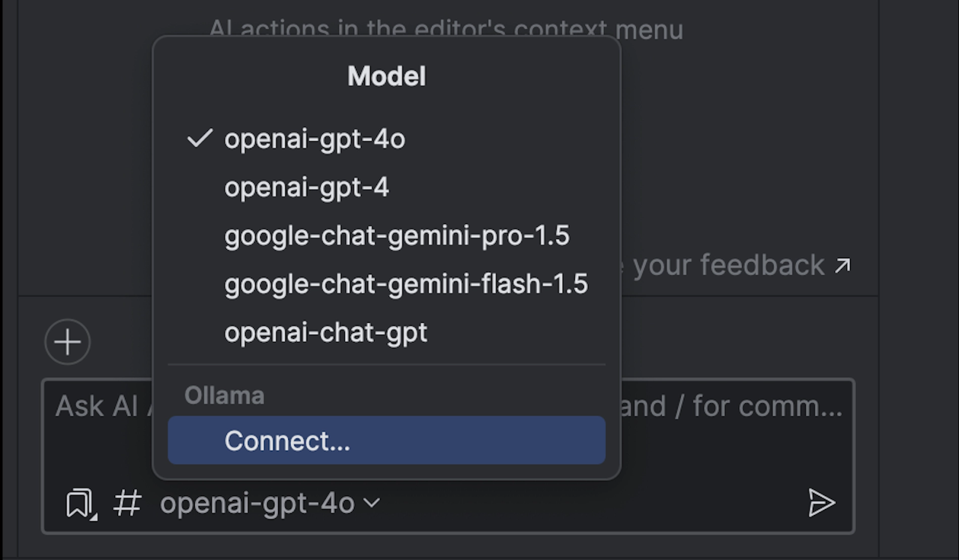Switch to google-chat-gemini-pro-1.5 model

click(x=396, y=236)
